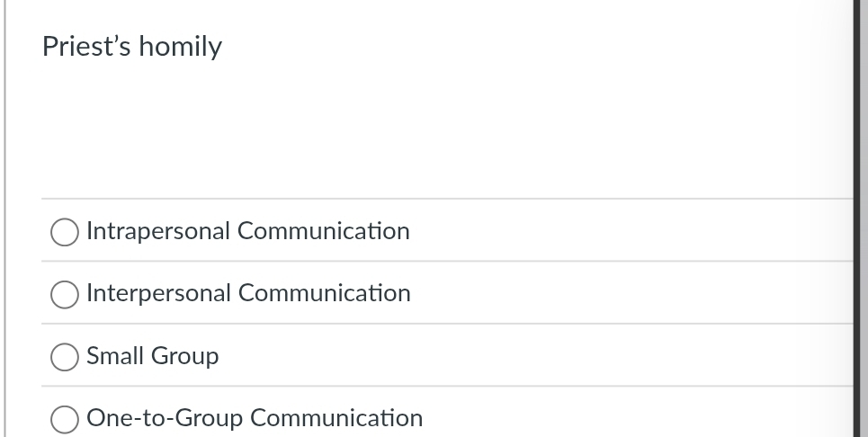The width and height of the screenshot is (868, 437).
Task: Click the word Priest's in the question
Action: click(87, 46)
